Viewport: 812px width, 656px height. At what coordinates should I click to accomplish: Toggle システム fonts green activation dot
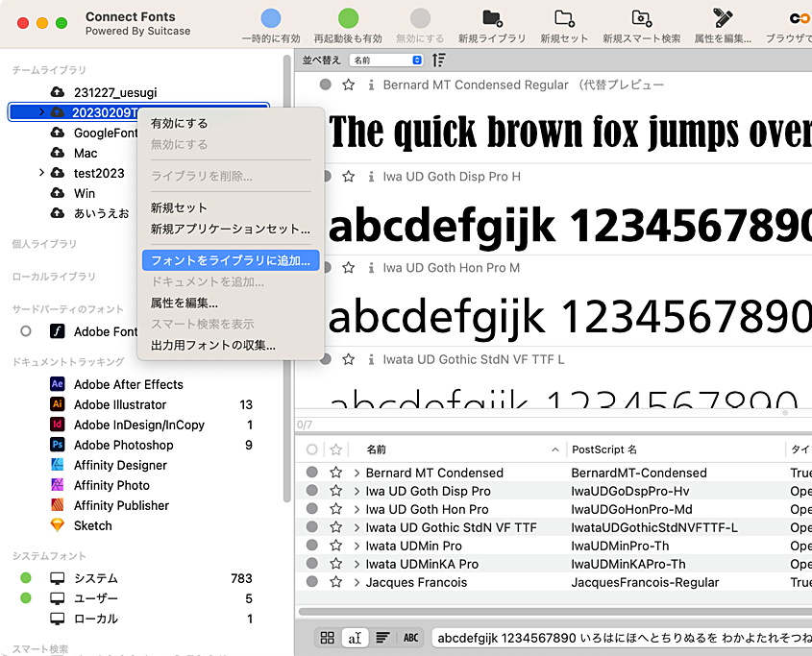pyautogui.click(x=25, y=578)
